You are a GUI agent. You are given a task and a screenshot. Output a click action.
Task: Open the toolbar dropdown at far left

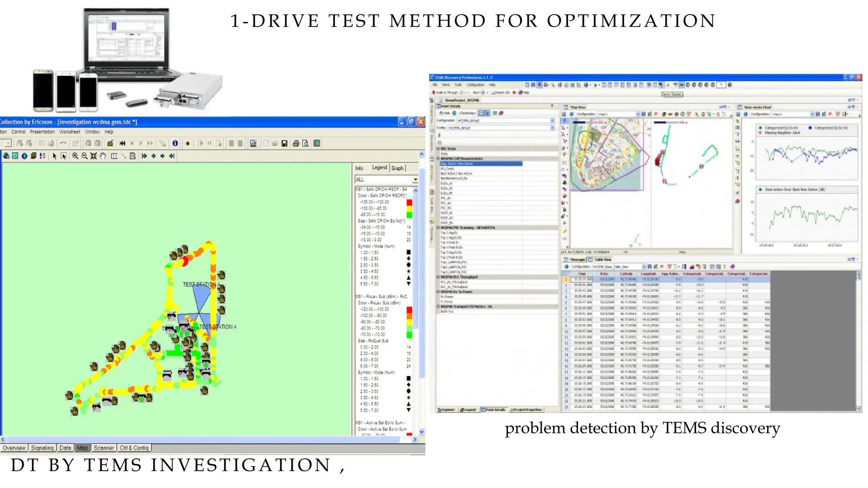click(x=8, y=144)
